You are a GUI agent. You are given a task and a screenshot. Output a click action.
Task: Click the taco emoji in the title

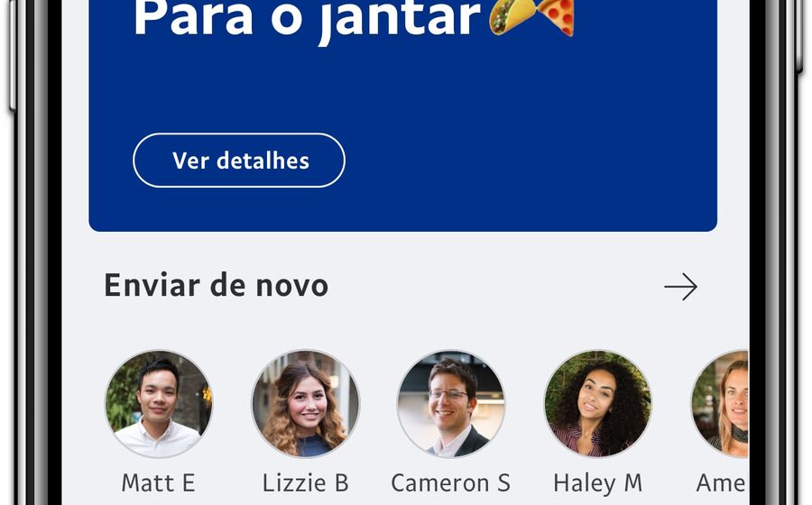512,16
